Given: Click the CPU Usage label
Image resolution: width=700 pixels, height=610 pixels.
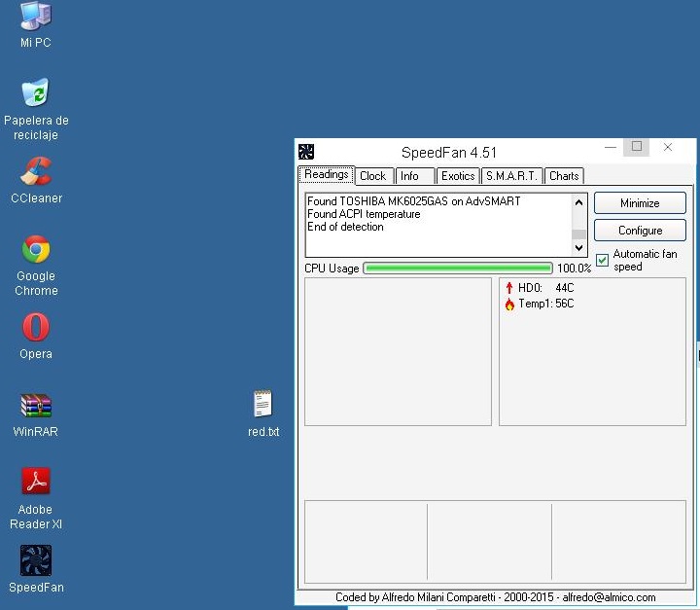Looking at the screenshot, I should point(332,269).
